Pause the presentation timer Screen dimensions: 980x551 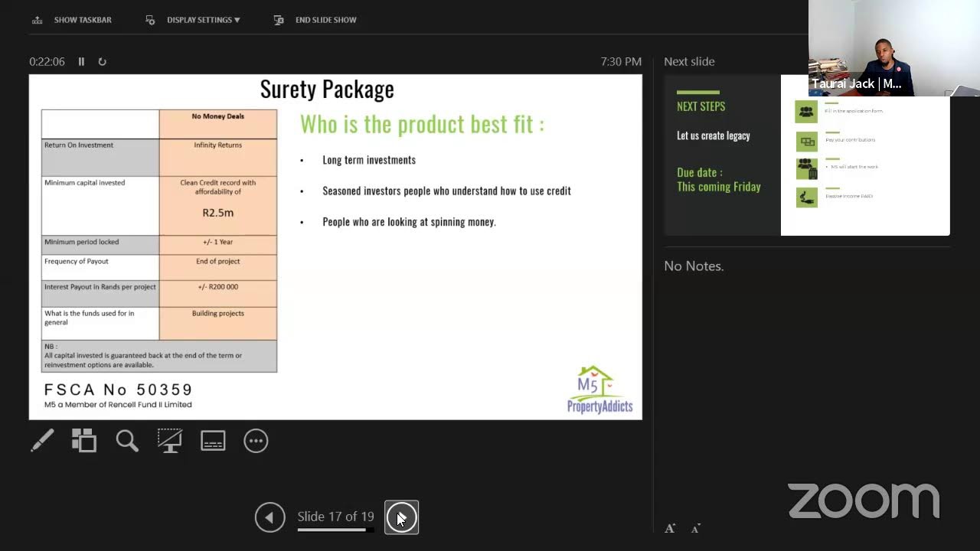pos(81,62)
